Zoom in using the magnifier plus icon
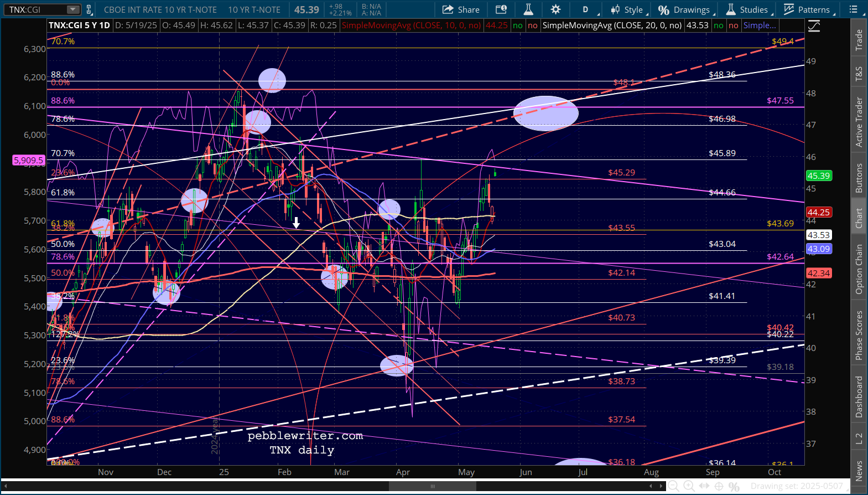868x495 pixels. pos(689,486)
